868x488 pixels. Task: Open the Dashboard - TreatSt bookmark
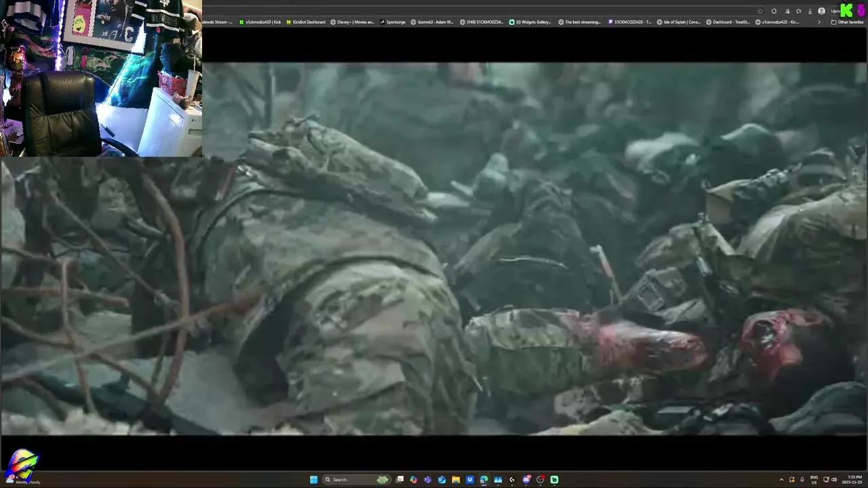728,22
